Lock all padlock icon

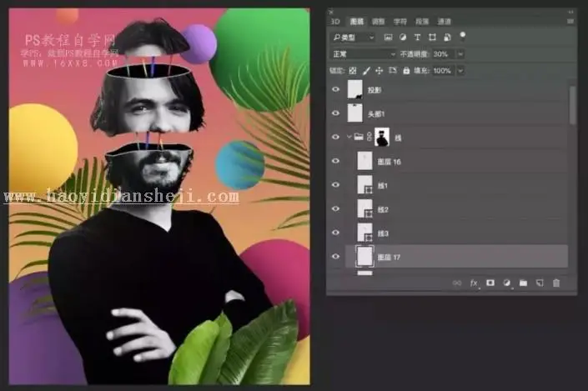(406, 71)
